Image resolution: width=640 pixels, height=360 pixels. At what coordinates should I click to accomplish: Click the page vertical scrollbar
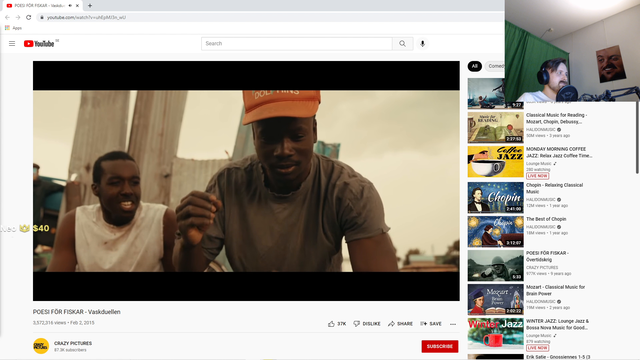[637, 137]
